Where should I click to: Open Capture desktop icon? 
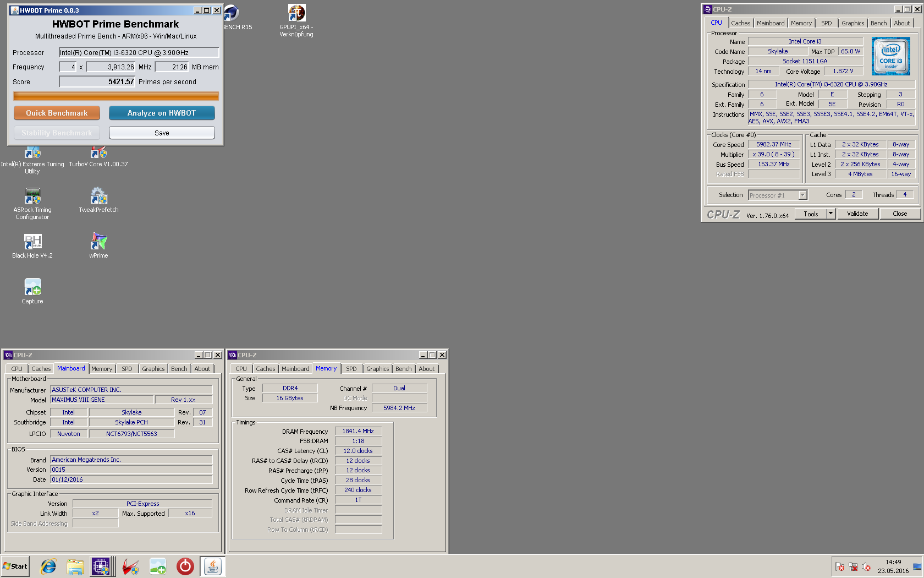(x=32, y=292)
